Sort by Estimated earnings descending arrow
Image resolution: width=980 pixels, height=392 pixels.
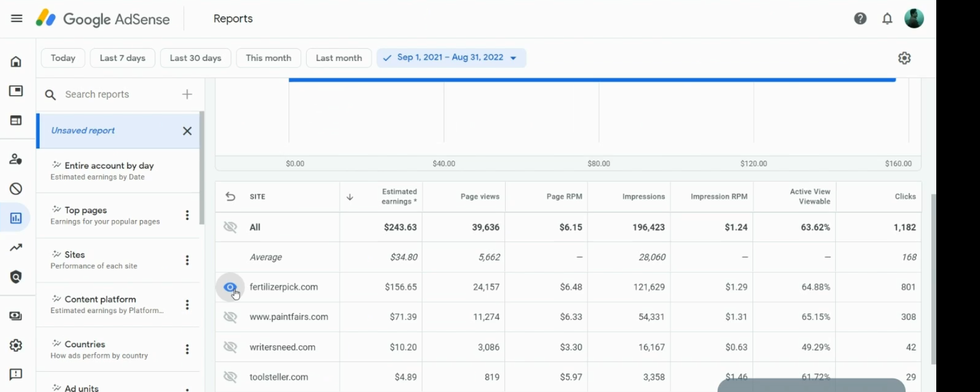click(x=350, y=197)
